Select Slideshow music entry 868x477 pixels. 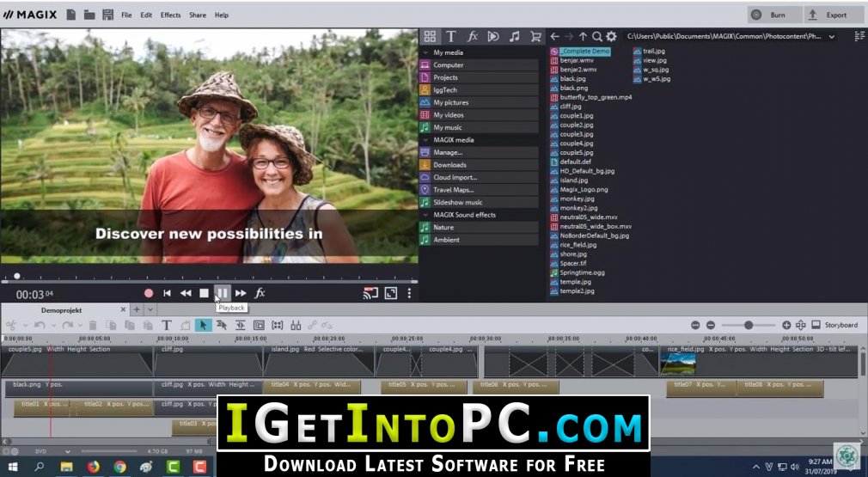[x=479, y=202]
